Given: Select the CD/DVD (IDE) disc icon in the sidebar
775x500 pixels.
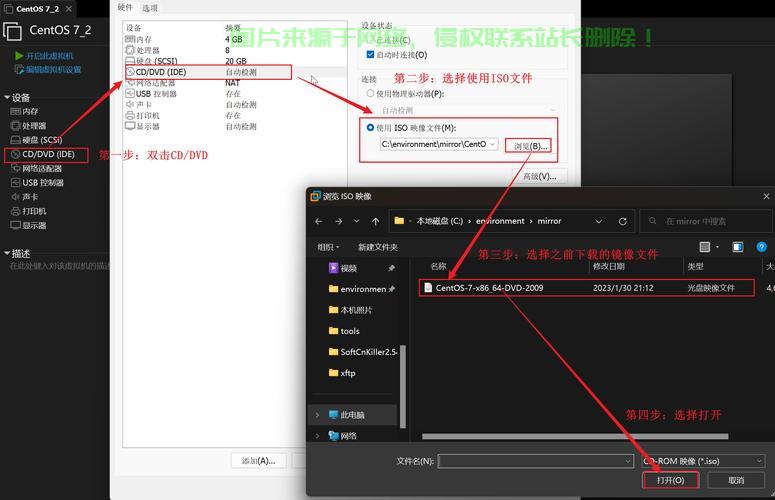Looking at the screenshot, I should 15,154.
